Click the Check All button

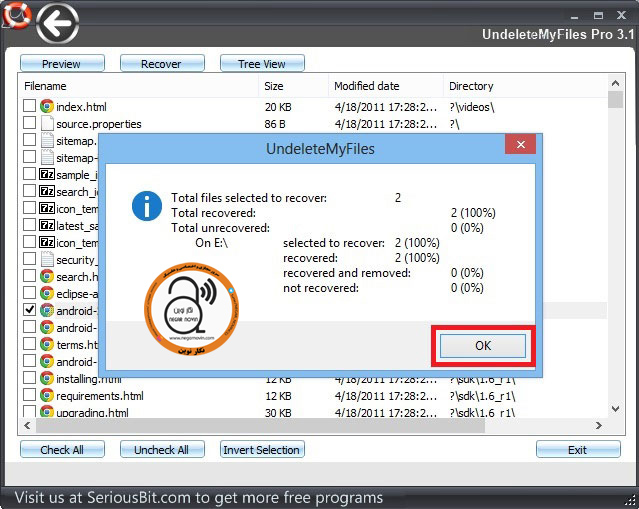point(62,450)
